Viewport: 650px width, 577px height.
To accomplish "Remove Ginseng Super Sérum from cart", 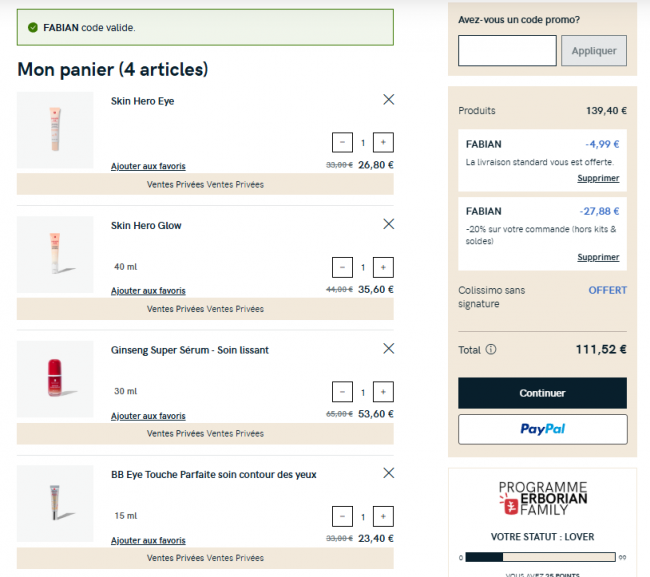I will tap(388, 349).
